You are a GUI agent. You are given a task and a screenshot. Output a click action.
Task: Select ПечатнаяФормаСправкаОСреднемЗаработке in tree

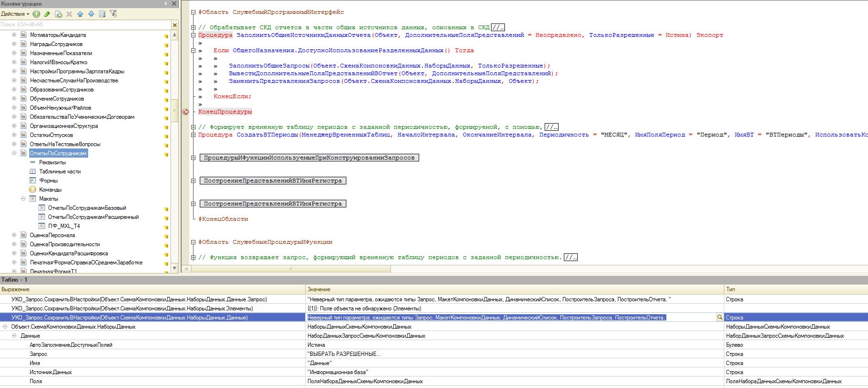(86, 262)
